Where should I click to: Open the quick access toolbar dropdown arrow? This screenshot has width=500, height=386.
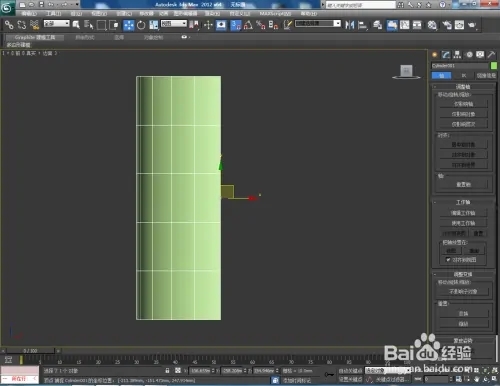pos(77,5)
